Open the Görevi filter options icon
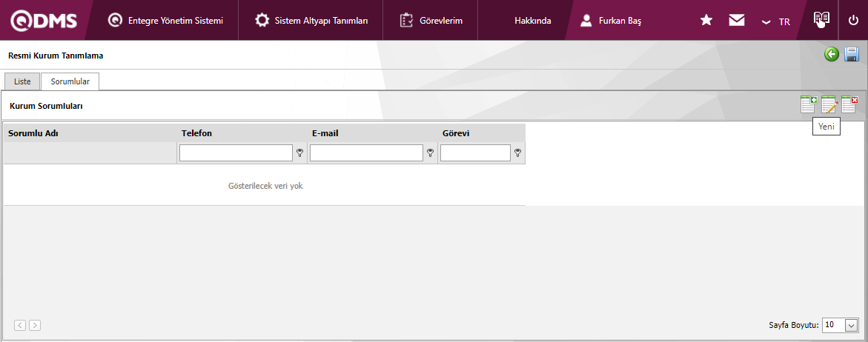Screen dimensions: 868x342 point(517,153)
